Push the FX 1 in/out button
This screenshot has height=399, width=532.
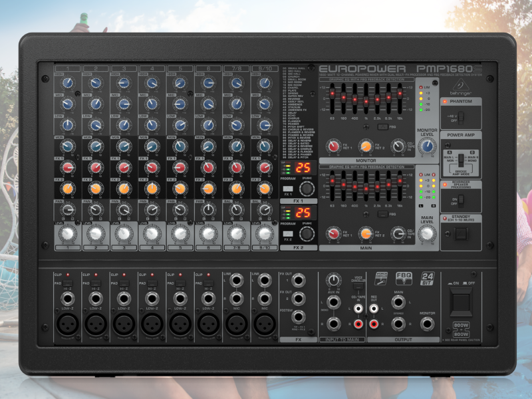[288, 189]
